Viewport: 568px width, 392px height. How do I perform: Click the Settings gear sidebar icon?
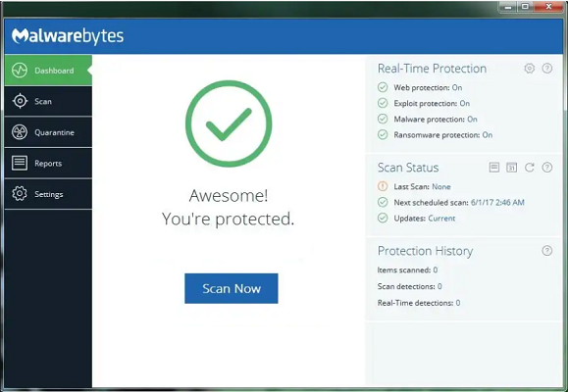click(x=20, y=194)
